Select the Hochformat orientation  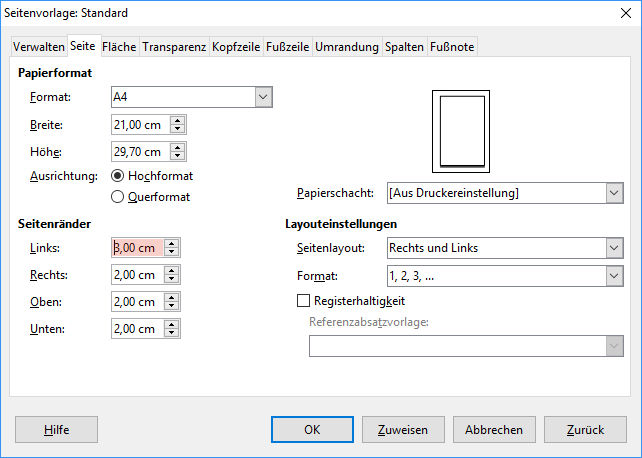coord(118,176)
